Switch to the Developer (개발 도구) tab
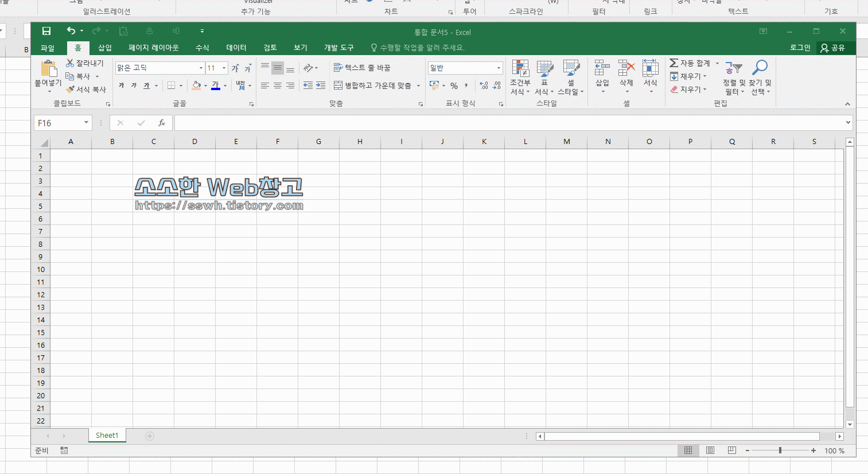The height and width of the screenshot is (474, 868). (x=339, y=48)
